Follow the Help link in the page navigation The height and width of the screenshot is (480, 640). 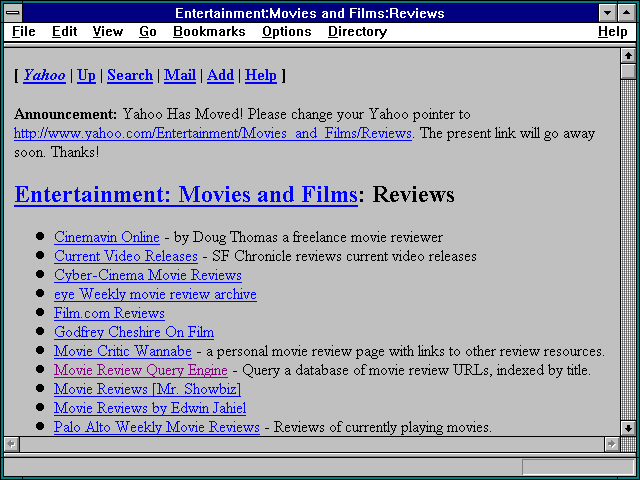(260, 75)
